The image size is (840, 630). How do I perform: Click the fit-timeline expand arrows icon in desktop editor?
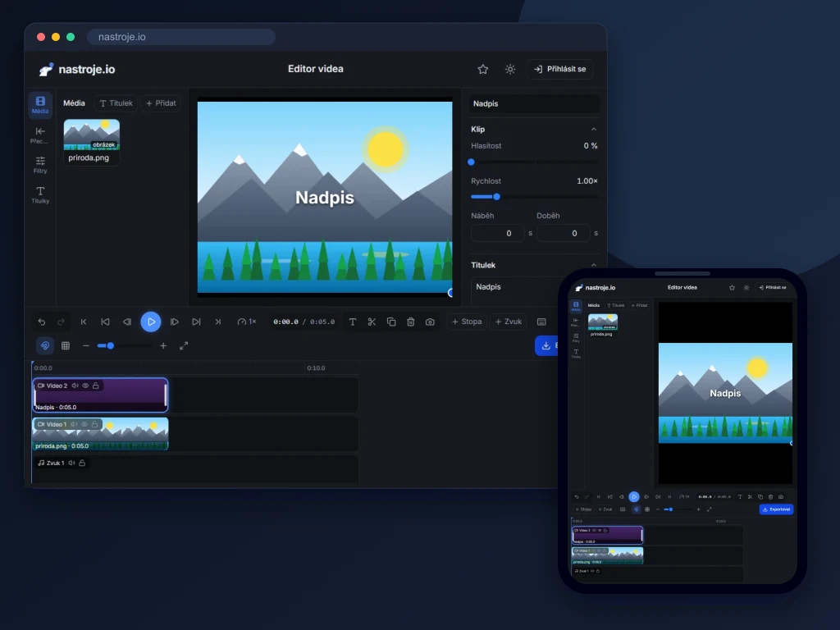click(x=184, y=345)
